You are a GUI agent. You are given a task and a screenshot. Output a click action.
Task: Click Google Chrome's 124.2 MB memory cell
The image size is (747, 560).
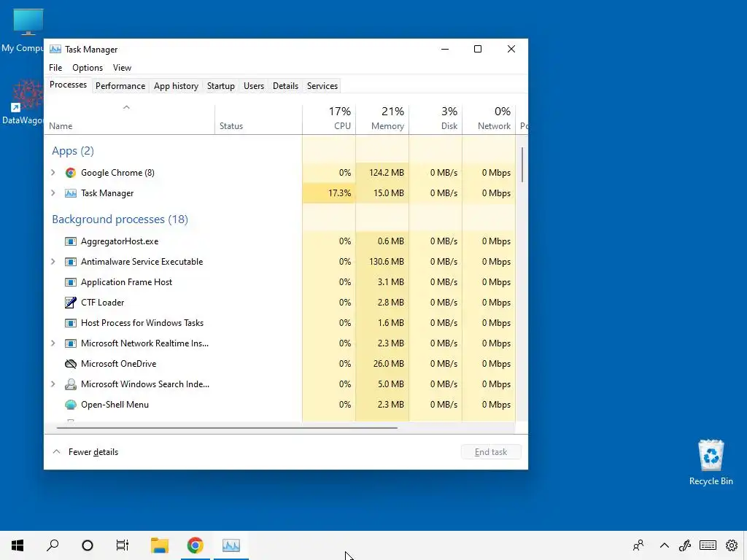click(x=382, y=173)
